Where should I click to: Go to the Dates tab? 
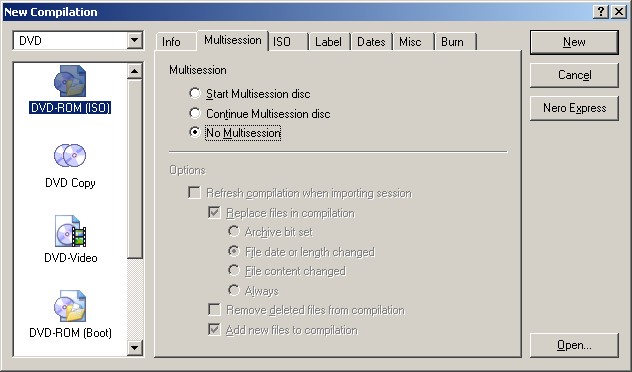point(372,42)
